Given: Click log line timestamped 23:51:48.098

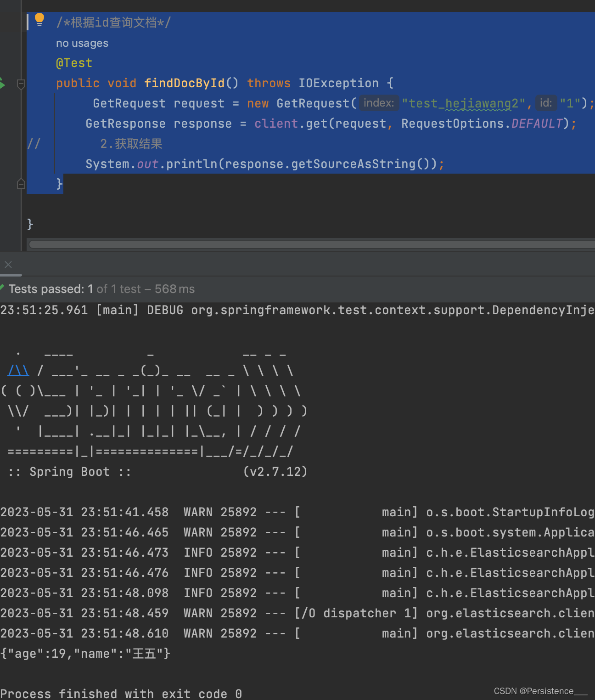Looking at the screenshot, I should (297, 593).
